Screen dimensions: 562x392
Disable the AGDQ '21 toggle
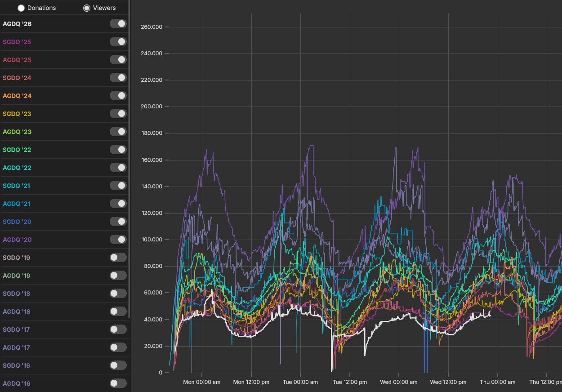[118, 204]
